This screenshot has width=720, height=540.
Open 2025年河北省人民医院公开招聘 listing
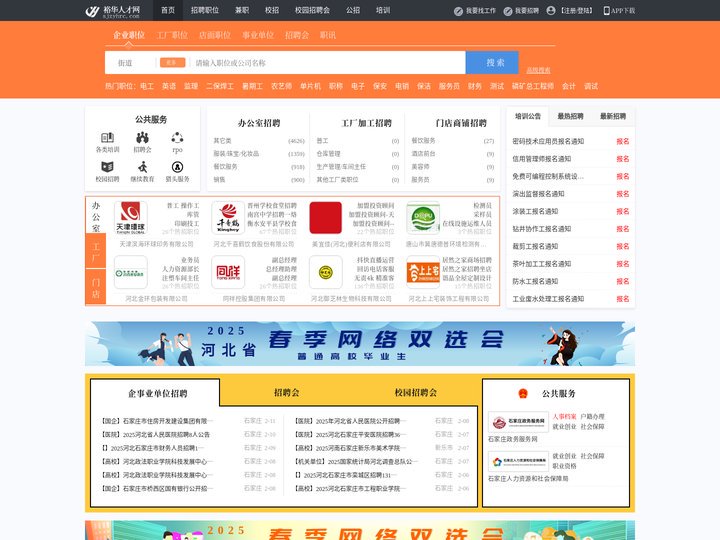[351, 421]
